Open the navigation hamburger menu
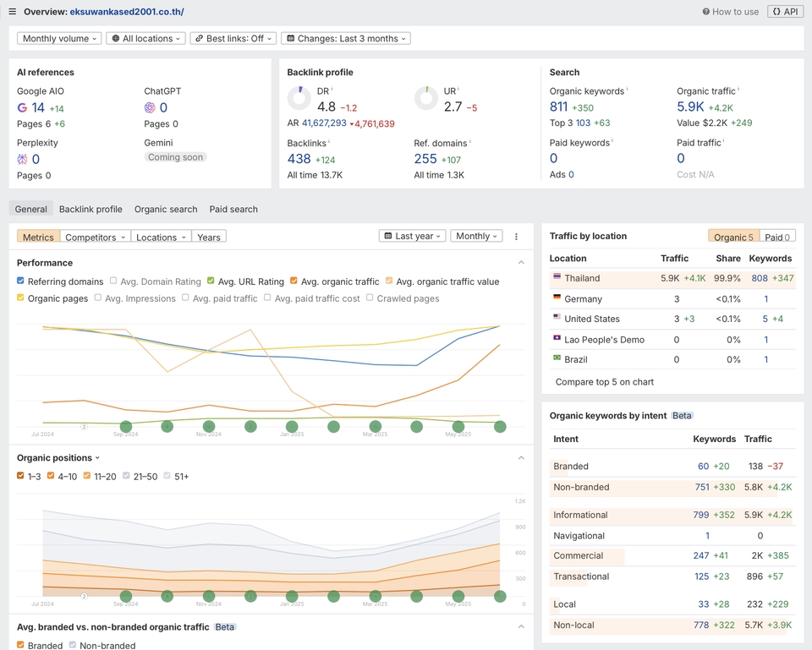 coord(11,11)
